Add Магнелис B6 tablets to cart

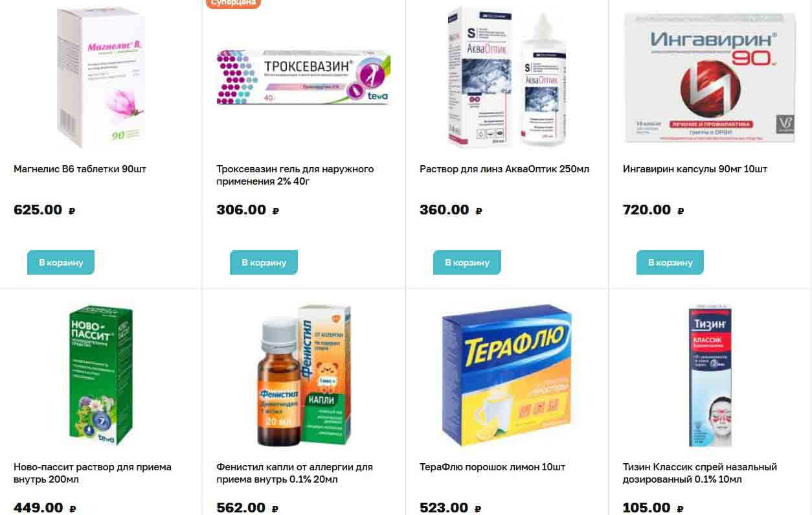coord(61,262)
